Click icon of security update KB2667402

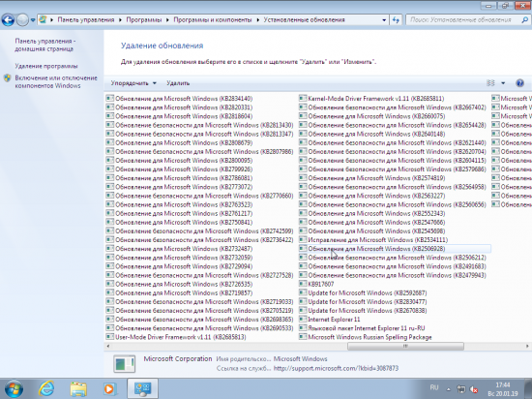coord(303,107)
